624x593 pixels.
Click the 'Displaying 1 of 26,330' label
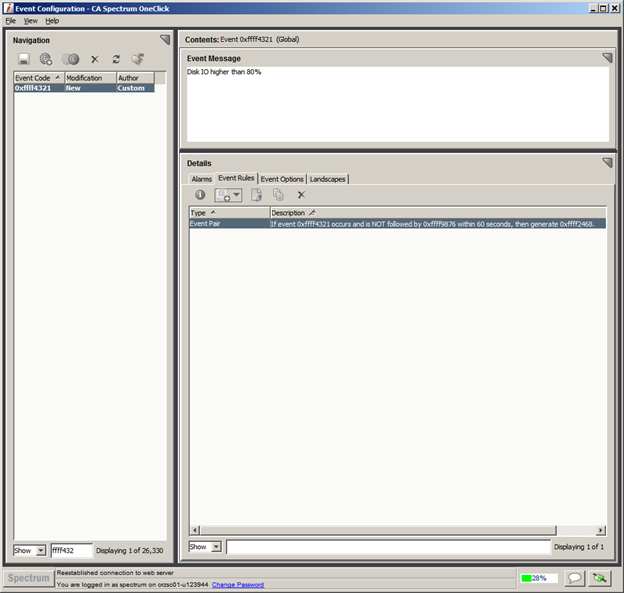(x=130, y=550)
